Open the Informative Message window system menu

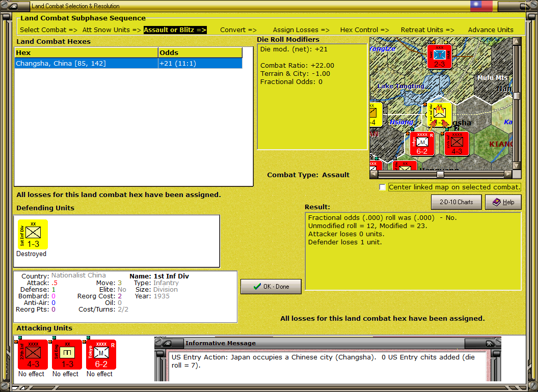point(167,343)
